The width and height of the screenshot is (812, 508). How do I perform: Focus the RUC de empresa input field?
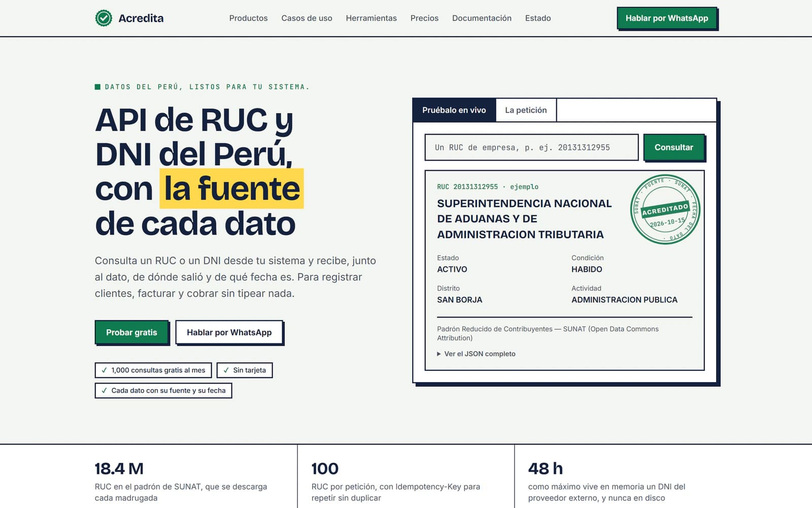531,147
